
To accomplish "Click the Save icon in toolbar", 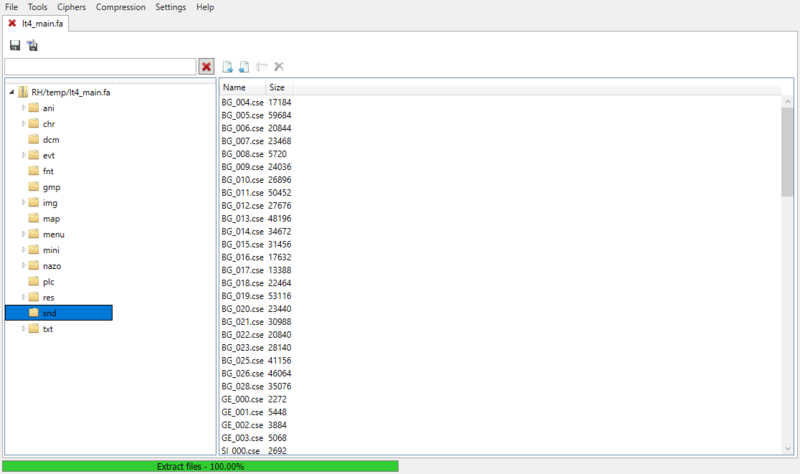I will click(x=15, y=45).
